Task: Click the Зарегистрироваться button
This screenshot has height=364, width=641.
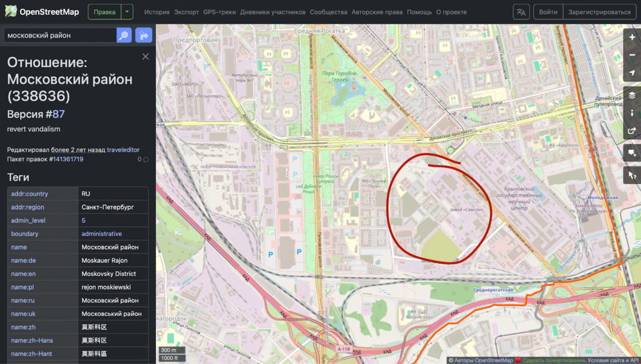Action: (600, 12)
